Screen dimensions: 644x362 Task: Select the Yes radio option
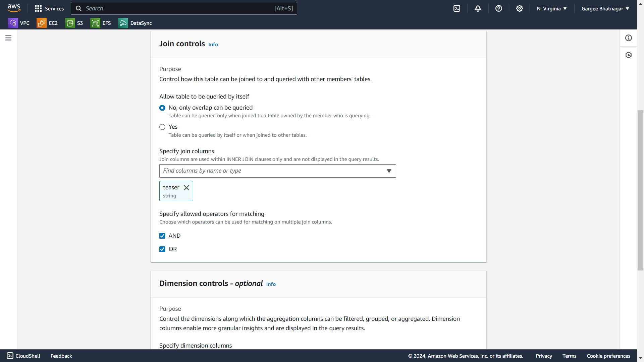162,127
